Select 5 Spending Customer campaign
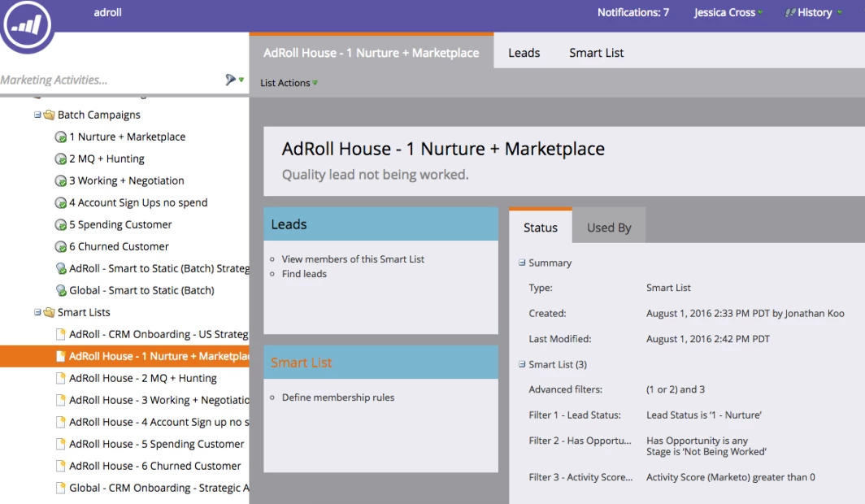 (120, 225)
